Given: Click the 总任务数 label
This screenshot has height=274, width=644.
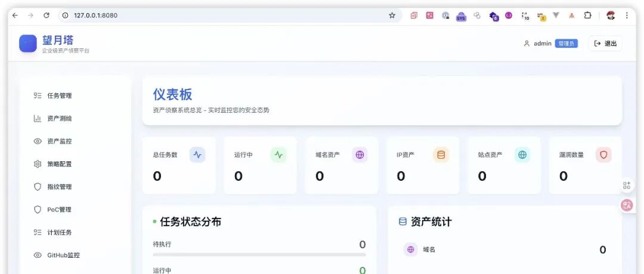Looking at the screenshot, I should point(165,155).
